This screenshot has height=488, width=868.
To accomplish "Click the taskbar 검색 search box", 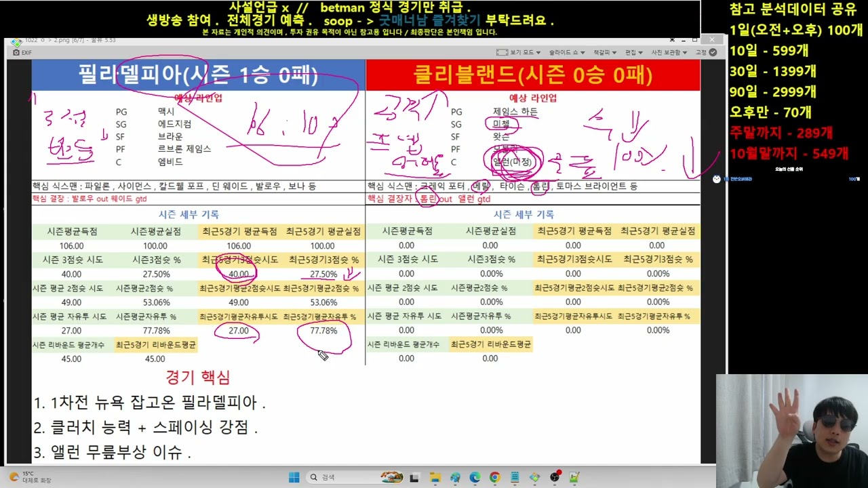I will pyautogui.click(x=353, y=477).
